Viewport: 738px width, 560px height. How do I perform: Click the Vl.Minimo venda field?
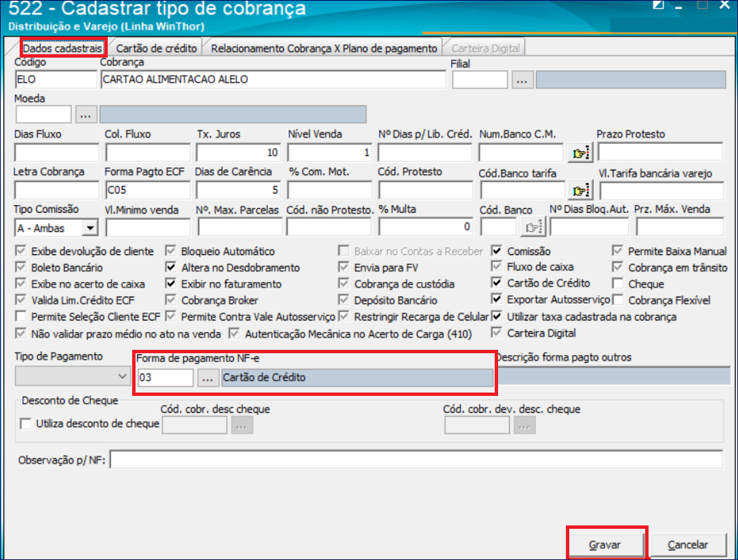pos(148,228)
